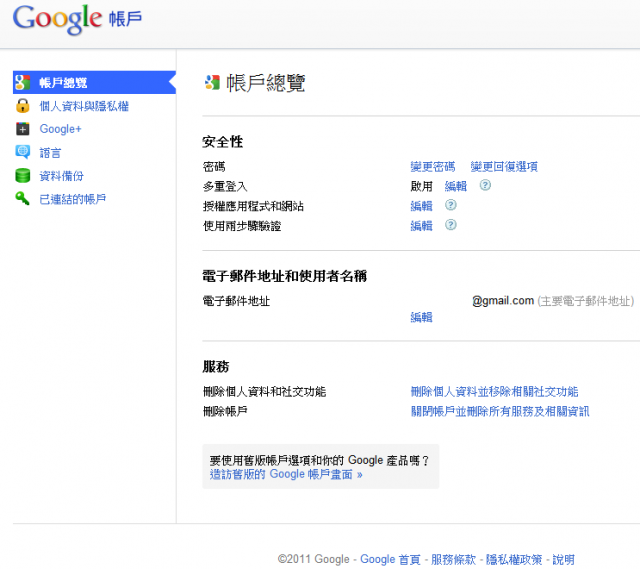Click the 帳戶 text beside Google logo
Viewport: 640px width, 569px height.
point(125,19)
